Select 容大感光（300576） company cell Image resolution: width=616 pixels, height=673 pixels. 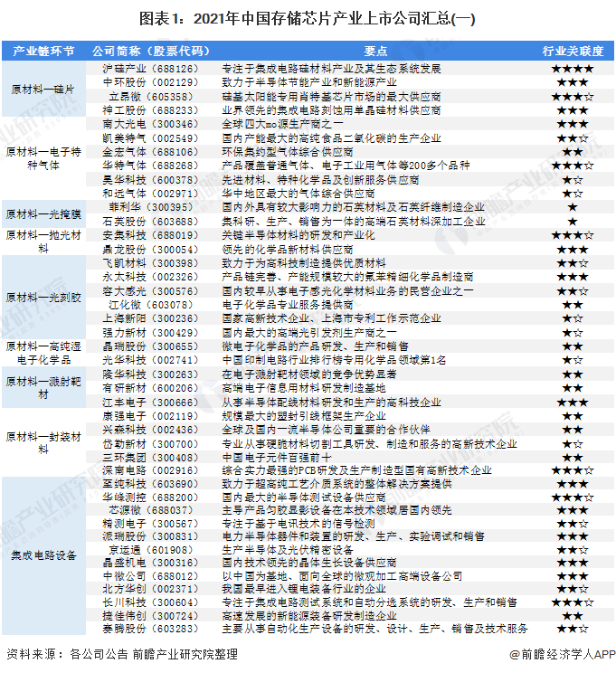(x=151, y=291)
